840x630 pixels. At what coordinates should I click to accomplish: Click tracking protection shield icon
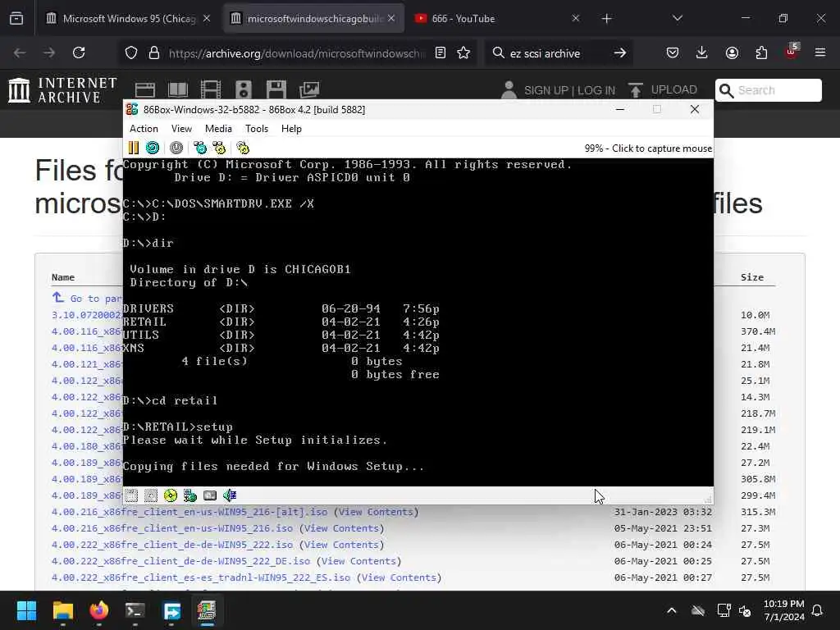click(131, 52)
